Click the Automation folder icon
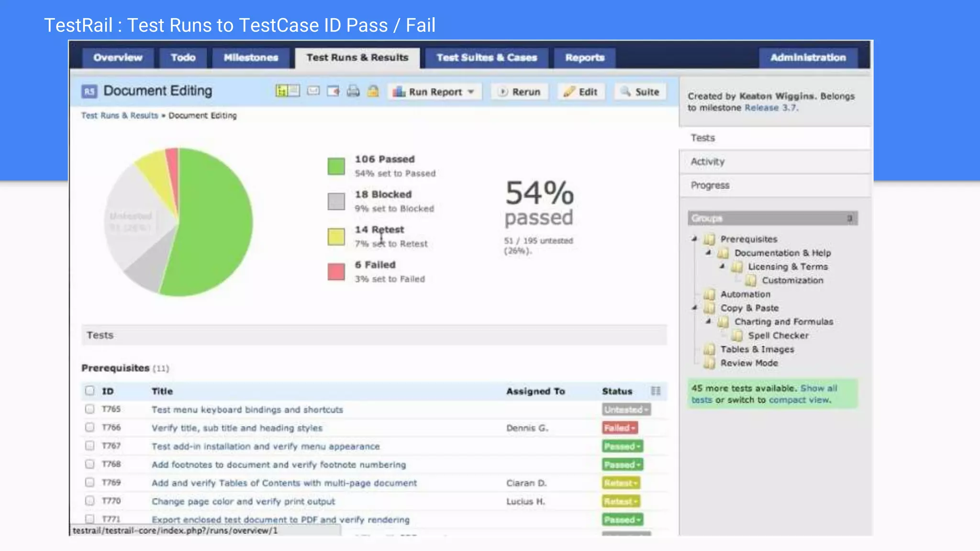Viewport: 980px width, 551px height. [709, 294]
